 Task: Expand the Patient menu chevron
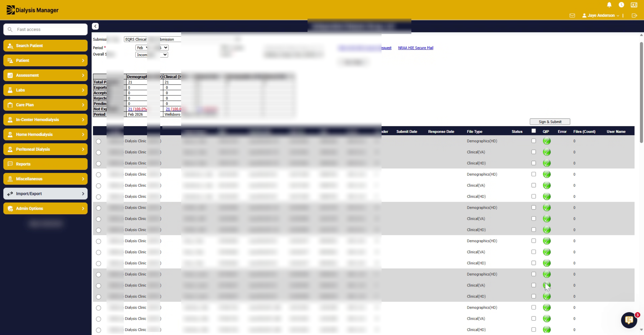[83, 61]
